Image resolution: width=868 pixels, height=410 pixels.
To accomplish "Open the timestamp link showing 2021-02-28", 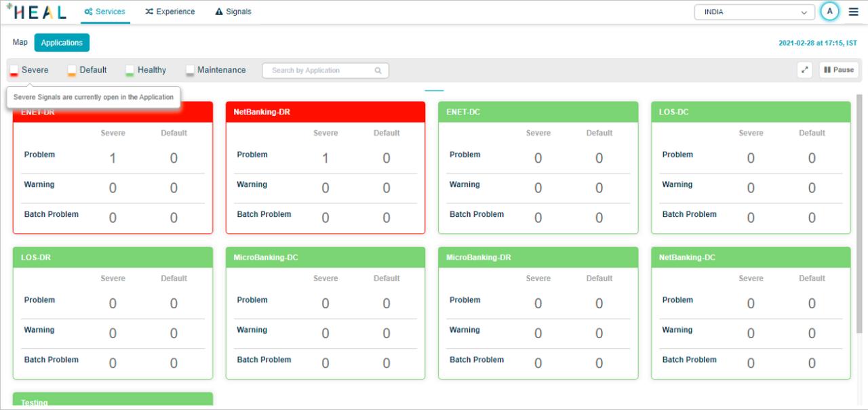I will click(818, 43).
